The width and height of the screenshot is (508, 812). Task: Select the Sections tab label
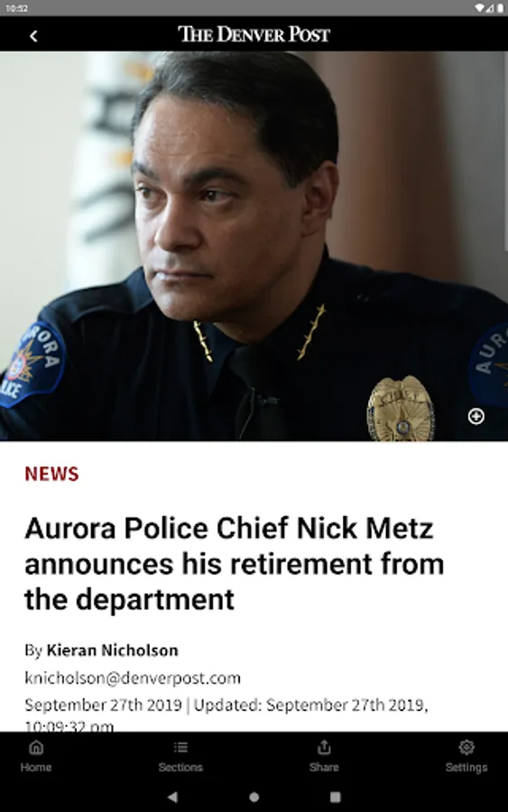[180, 768]
